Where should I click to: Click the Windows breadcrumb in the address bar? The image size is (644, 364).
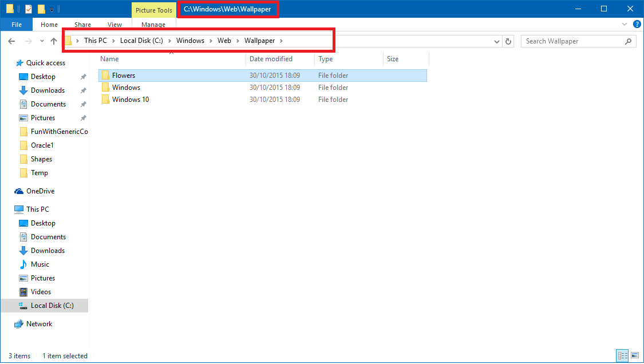(x=190, y=41)
